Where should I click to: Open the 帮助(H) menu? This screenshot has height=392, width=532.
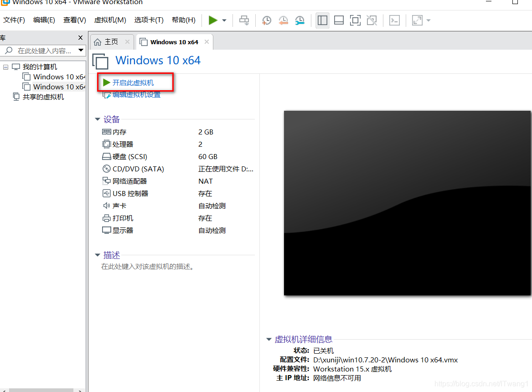pyautogui.click(x=184, y=20)
